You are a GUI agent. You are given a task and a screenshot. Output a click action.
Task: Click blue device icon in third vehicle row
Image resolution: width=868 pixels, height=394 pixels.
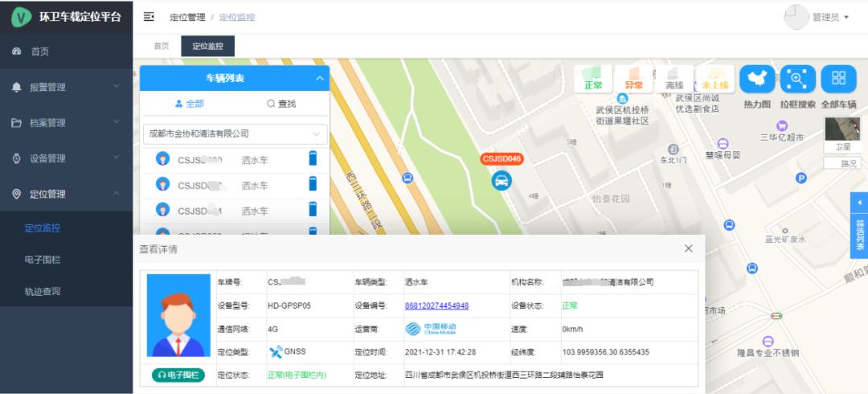[313, 208]
